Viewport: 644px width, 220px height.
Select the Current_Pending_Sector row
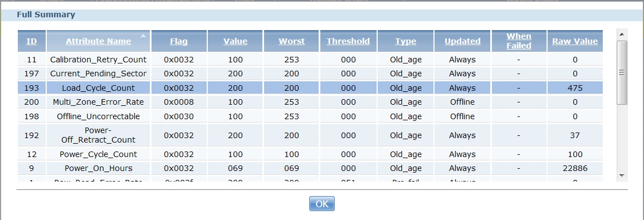(310, 74)
